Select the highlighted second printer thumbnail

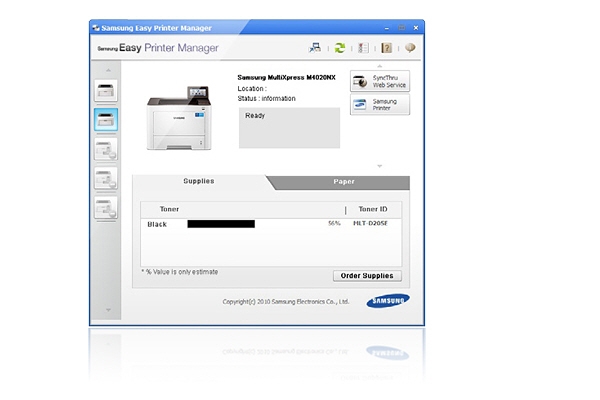pyautogui.click(x=106, y=120)
